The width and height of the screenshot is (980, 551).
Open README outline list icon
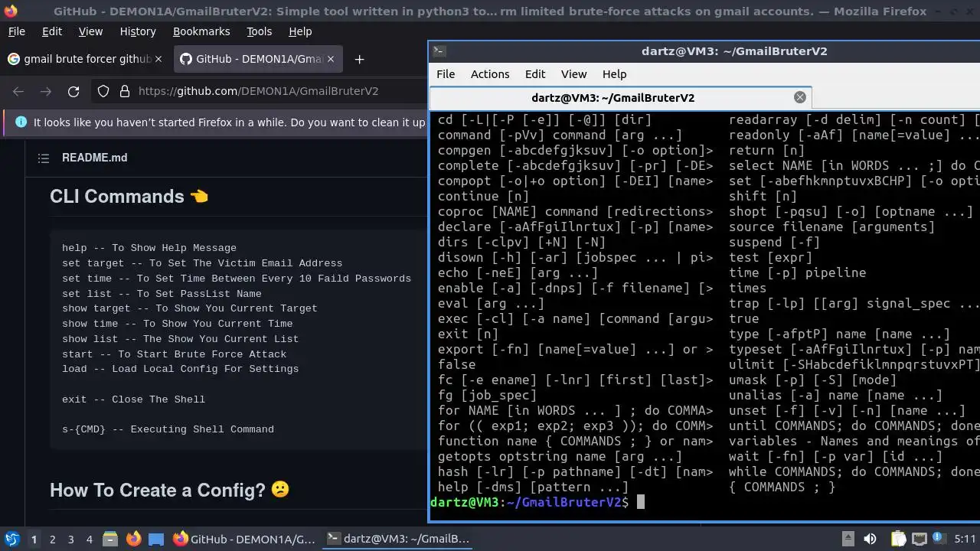pyautogui.click(x=44, y=158)
